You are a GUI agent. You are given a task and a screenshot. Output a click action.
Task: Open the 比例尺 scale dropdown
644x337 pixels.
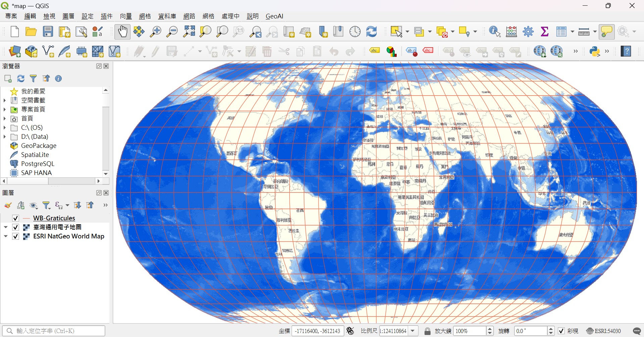click(413, 331)
